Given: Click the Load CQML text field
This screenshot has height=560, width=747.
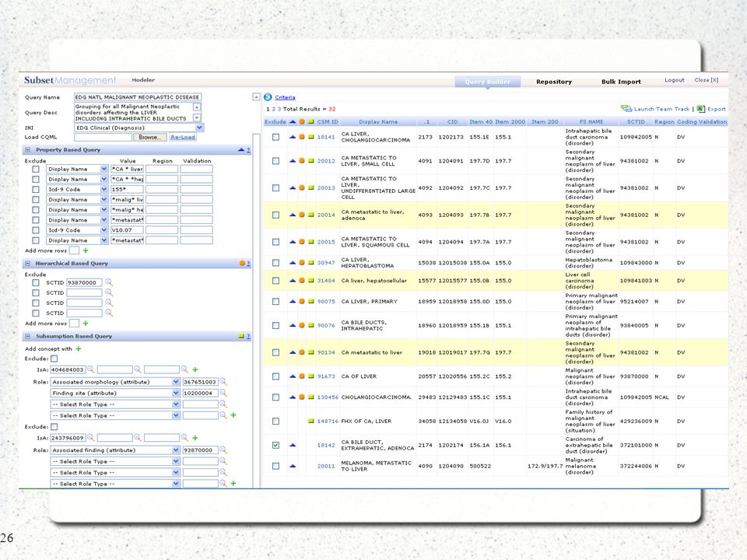Looking at the screenshot, I should click(x=103, y=137).
